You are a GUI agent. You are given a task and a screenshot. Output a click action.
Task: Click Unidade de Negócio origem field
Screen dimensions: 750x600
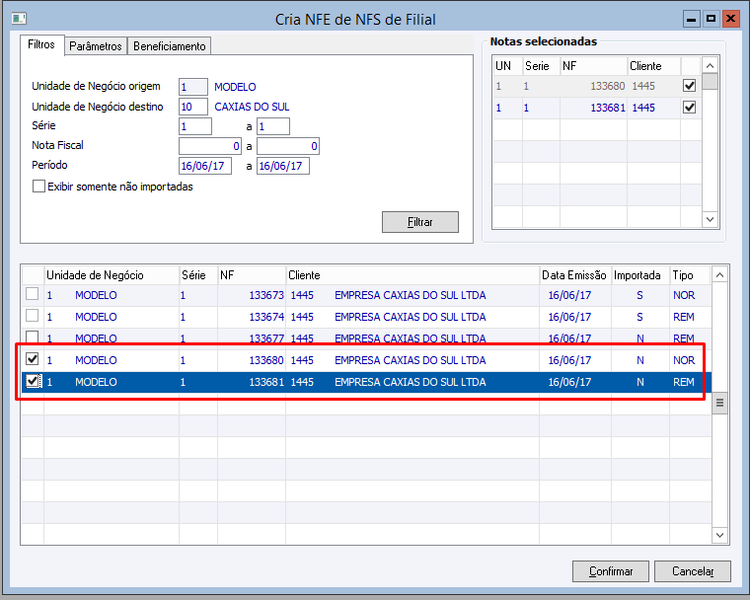point(193,87)
